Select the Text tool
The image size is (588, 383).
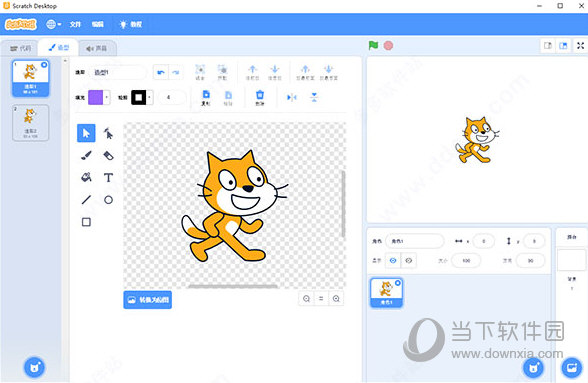tap(108, 177)
